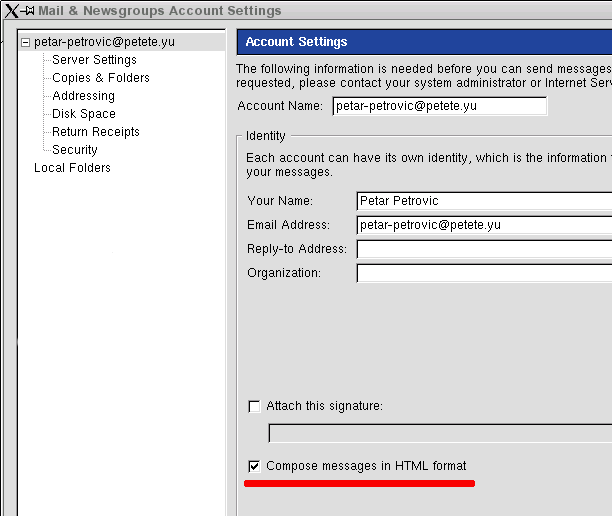This screenshot has height=516, width=612.
Task: Click the signature file path box
Action: (440, 433)
